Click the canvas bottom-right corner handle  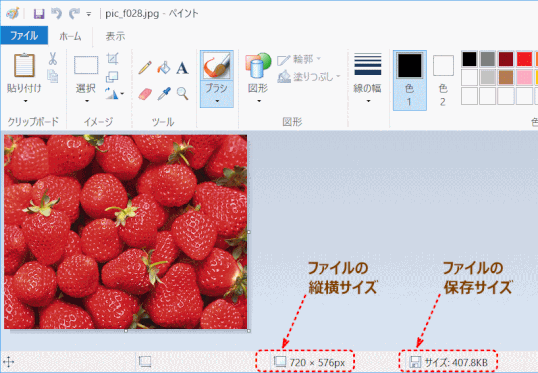point(249,331)
